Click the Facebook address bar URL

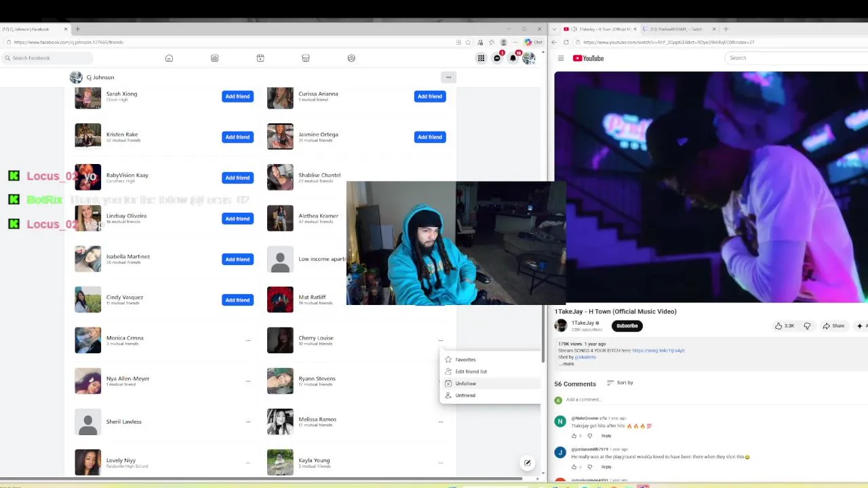click(x=68, y=42)
